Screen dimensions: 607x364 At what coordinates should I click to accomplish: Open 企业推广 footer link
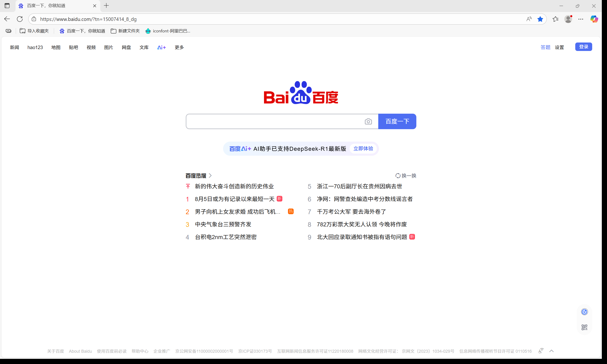tap(162, 351)
